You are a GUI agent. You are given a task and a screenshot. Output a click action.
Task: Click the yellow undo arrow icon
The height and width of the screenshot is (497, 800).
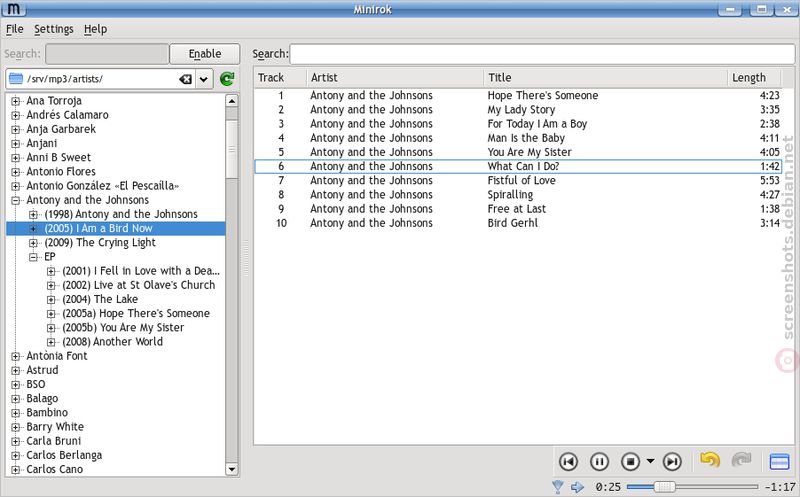[710, 460]
